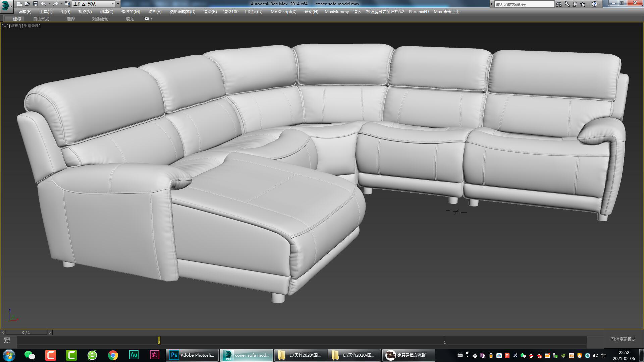Redo the last action

click(55, 4)
